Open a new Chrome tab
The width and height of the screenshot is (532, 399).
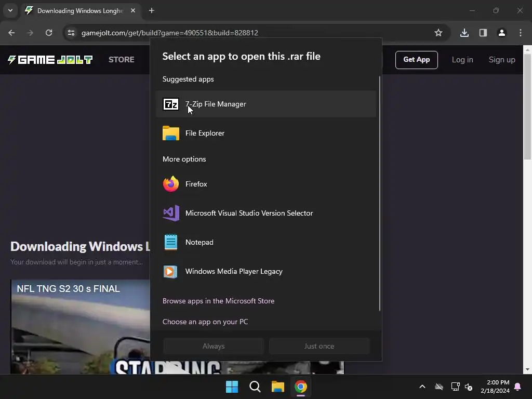152,10
